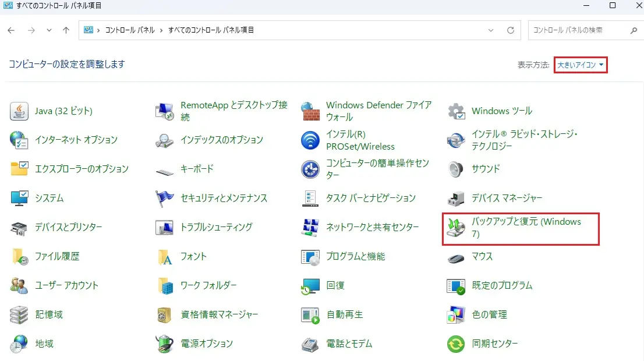Open the マウス link text
Image resolution: width=644 pixels, height=361 pixels.
[482, 256]
